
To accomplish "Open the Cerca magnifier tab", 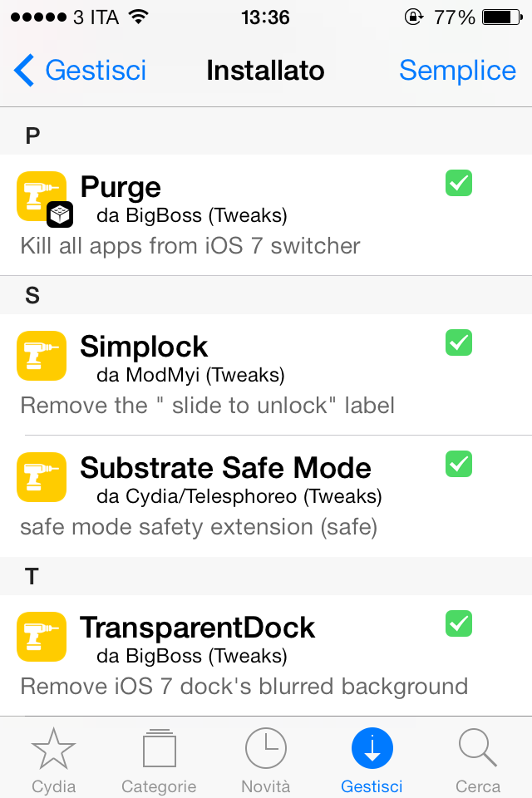I will point(477,760).
